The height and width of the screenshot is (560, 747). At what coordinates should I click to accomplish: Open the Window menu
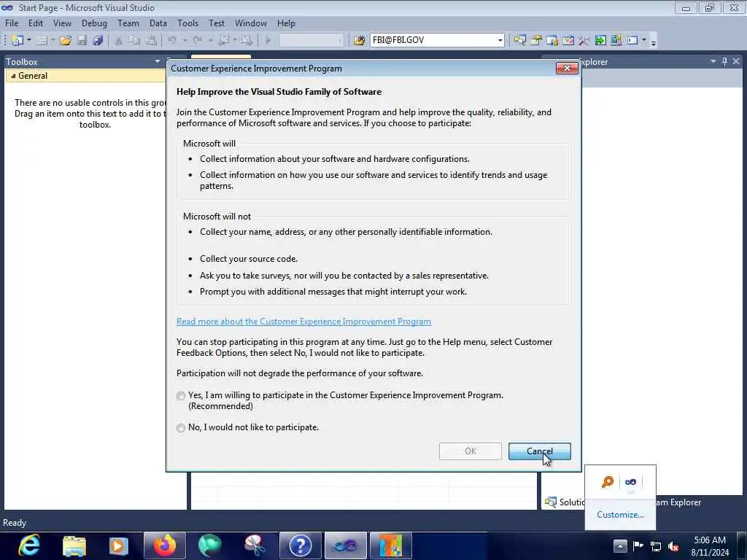pyautogui.click(x=251, y=23)
